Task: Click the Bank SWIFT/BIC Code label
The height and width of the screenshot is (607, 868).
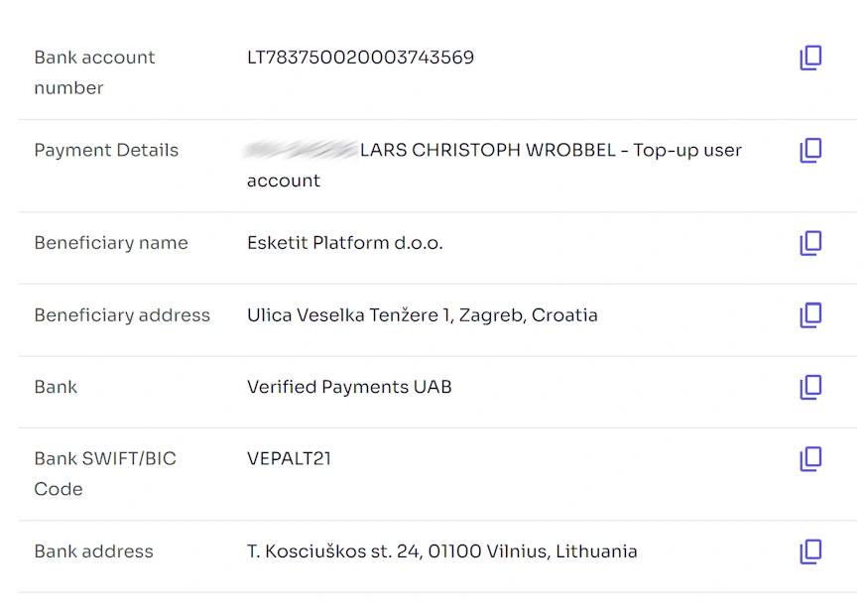Action: pos(105,473)
